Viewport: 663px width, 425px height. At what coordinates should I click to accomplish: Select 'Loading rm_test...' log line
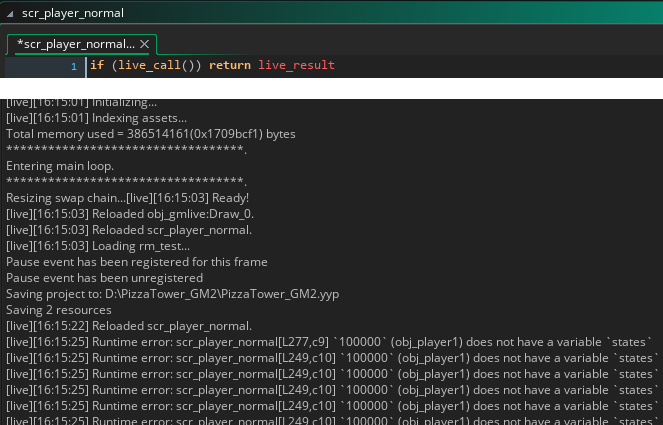(x=98, y=246)
